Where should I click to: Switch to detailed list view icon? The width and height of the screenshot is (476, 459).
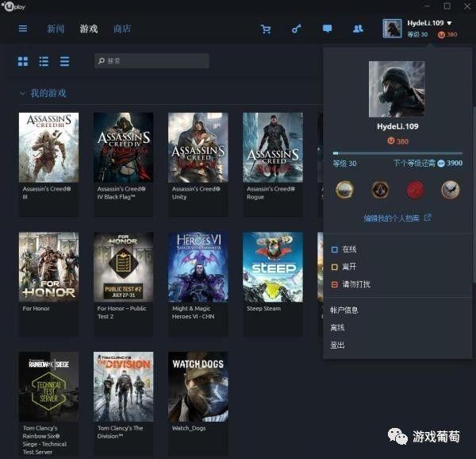coord(44,61)
